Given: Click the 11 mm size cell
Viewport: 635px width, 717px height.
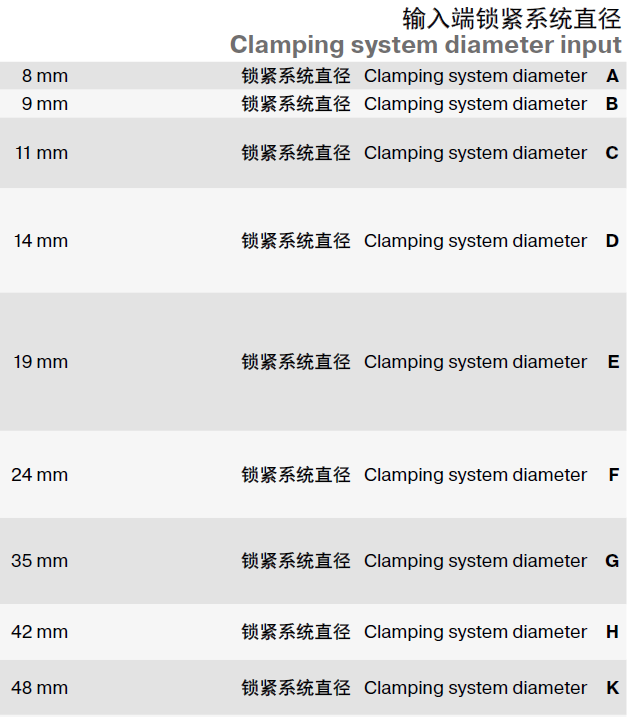Looking at the screenshot, I should click(x=41, y=153).
